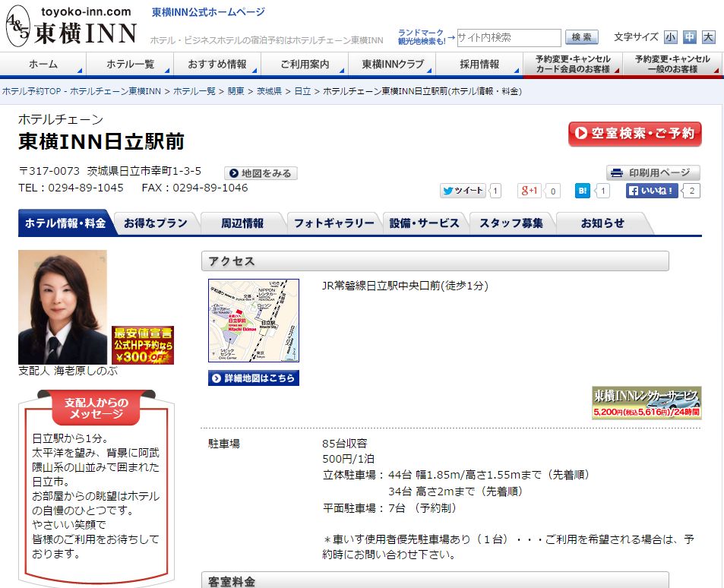
Task: Select small 小 font size
Action: click(670, 37)
